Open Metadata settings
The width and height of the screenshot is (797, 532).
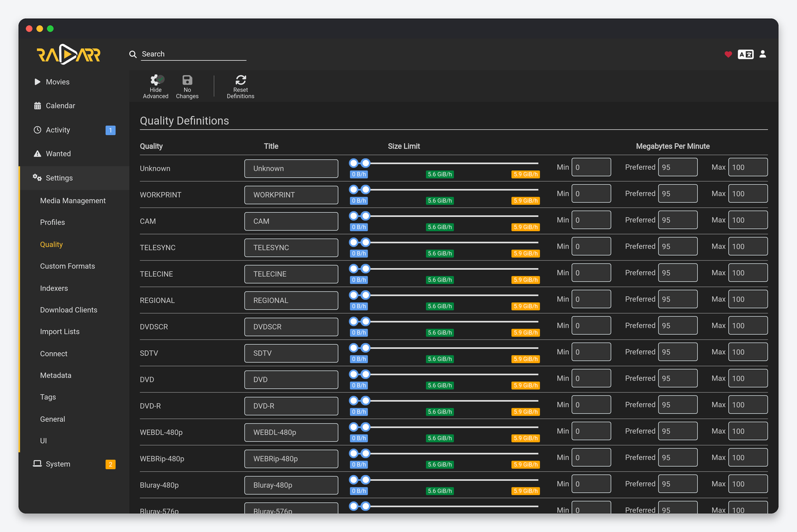56,375
